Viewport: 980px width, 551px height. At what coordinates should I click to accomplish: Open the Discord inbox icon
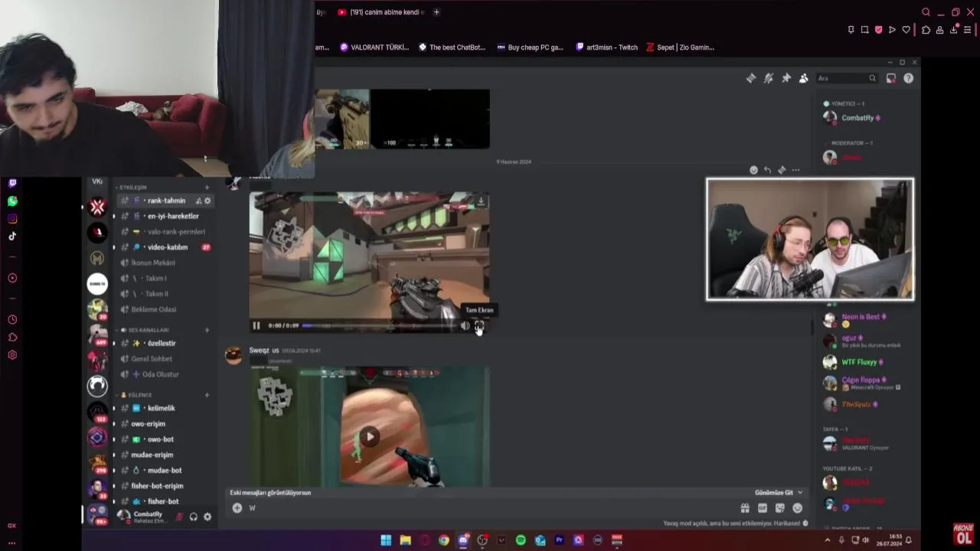coord(891,78)
